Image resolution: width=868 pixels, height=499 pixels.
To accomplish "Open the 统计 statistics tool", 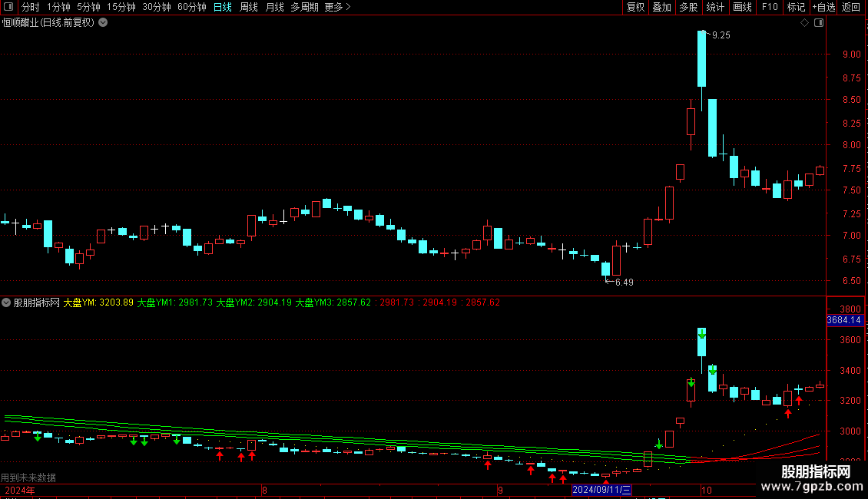I will point(715,7).
